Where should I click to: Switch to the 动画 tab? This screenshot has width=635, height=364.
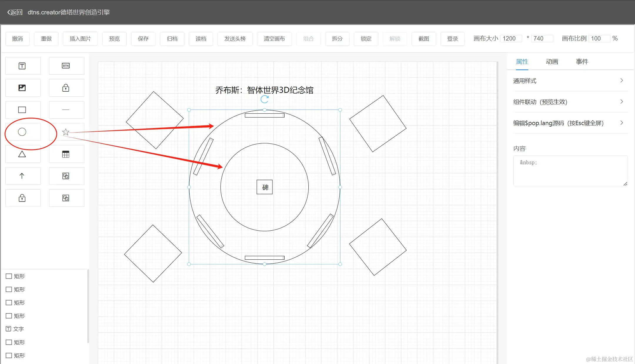[552, 62]
